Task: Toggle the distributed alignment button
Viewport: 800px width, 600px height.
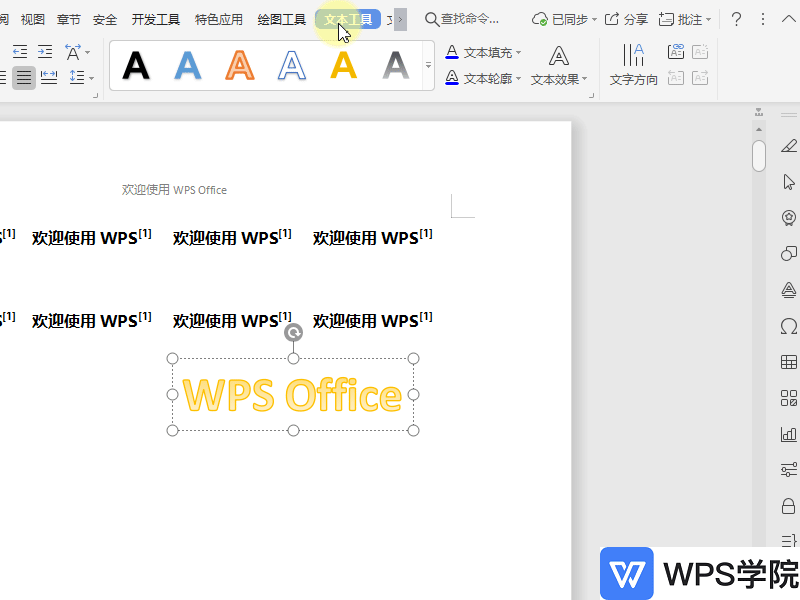Action: coord(49,77)
